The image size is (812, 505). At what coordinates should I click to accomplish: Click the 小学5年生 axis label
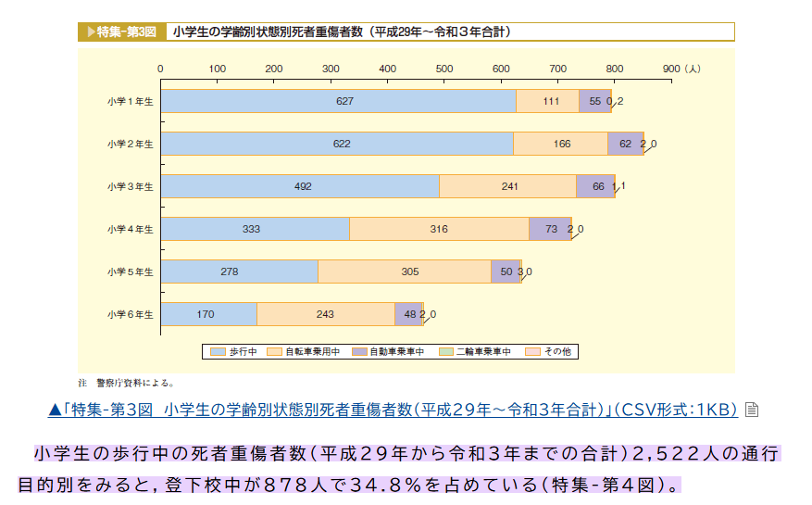[131, 271]
